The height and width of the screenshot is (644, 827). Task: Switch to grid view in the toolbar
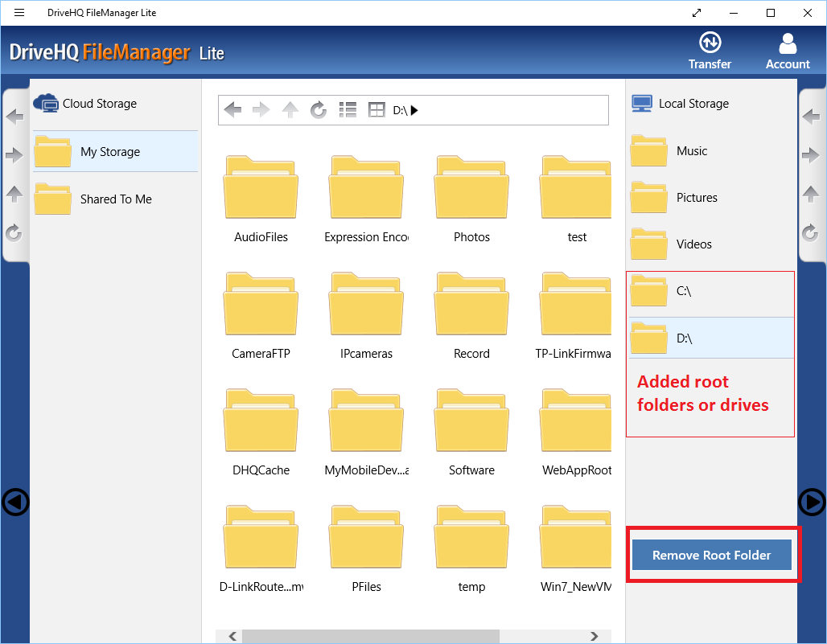376,110
